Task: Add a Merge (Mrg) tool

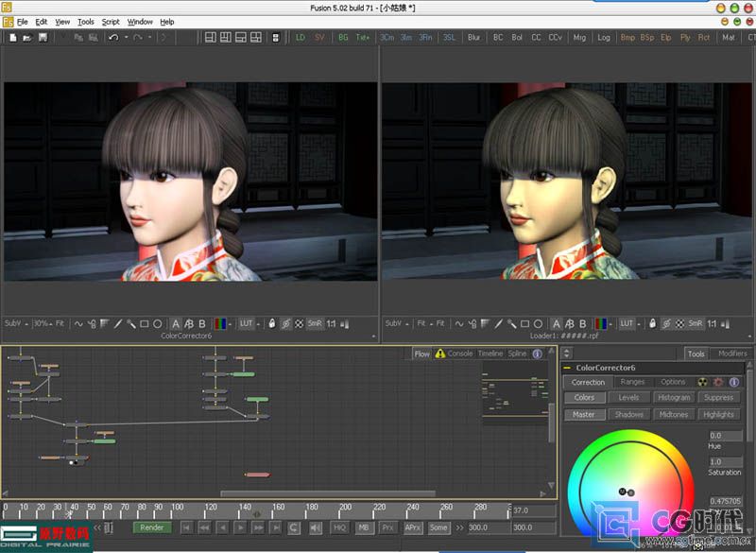Action: pyautogui.click(x=579, y=37)
